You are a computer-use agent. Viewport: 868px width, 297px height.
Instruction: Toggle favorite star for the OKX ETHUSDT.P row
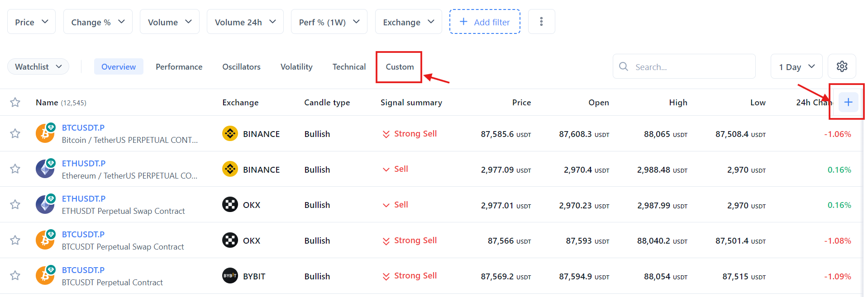point(15,204)
